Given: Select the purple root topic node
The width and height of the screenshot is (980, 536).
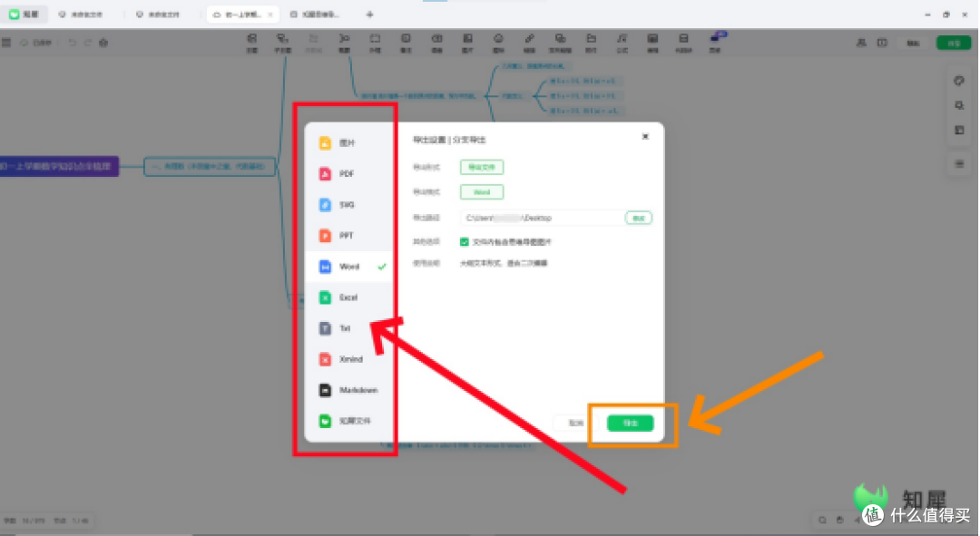Looking at the screenshot, I should [59, 166].
